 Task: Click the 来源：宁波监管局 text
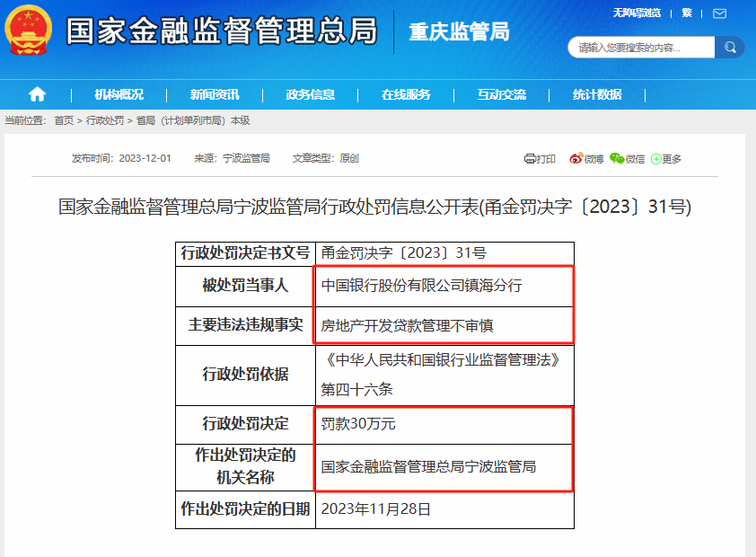tap(232, 158)
